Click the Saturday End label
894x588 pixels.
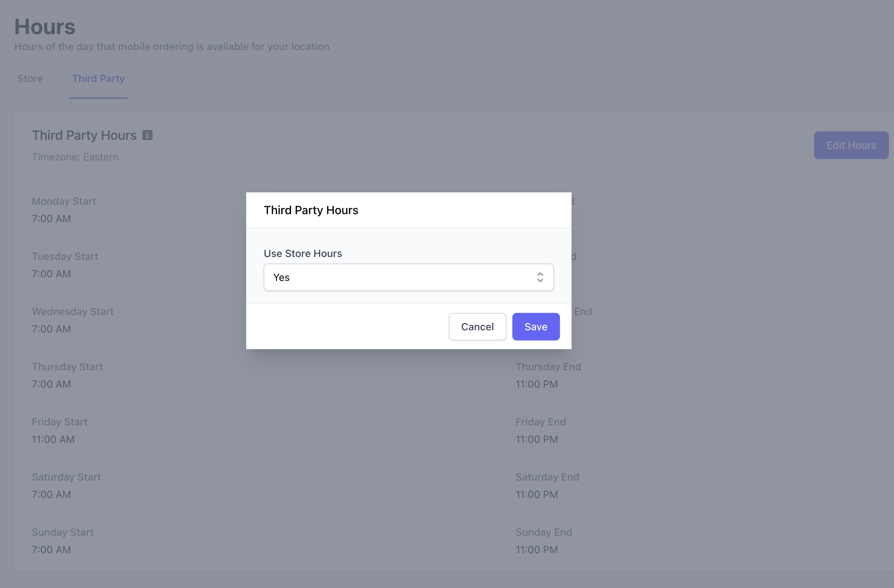548,477
